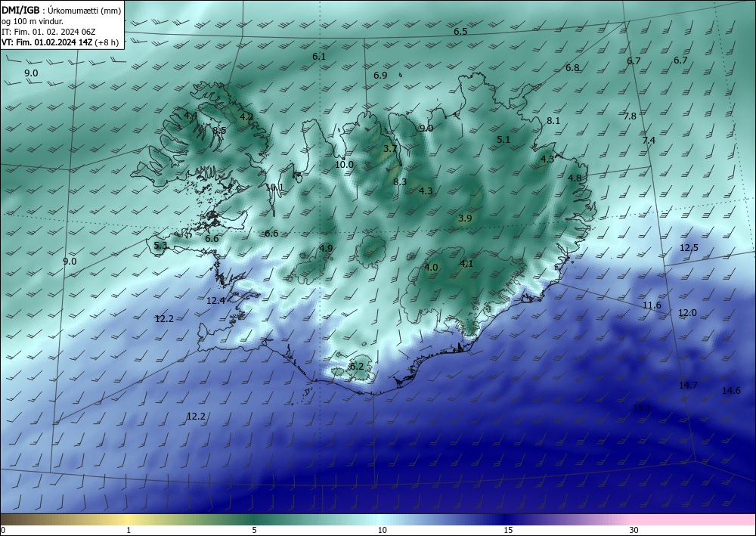Click the valid time 'VT: Fim. 01.02.2024 14Z'
This screenshot has width=756, height=536.
click(47, 42)
